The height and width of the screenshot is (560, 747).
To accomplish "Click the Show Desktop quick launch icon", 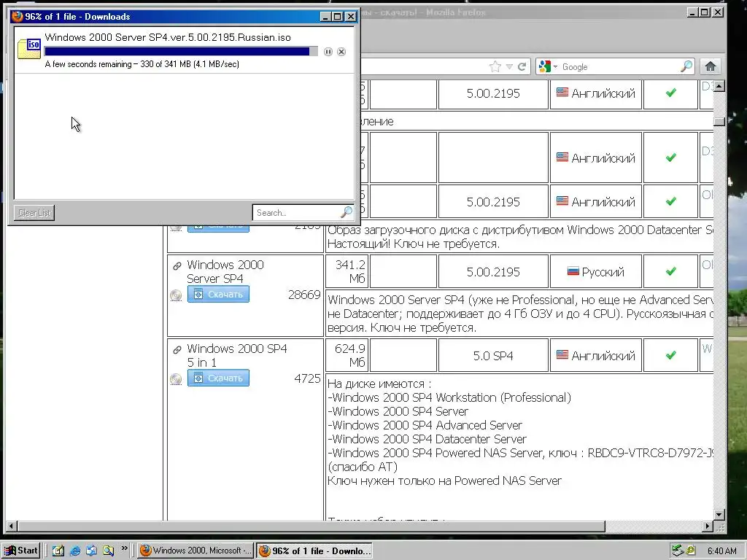I will click(58, 551).
